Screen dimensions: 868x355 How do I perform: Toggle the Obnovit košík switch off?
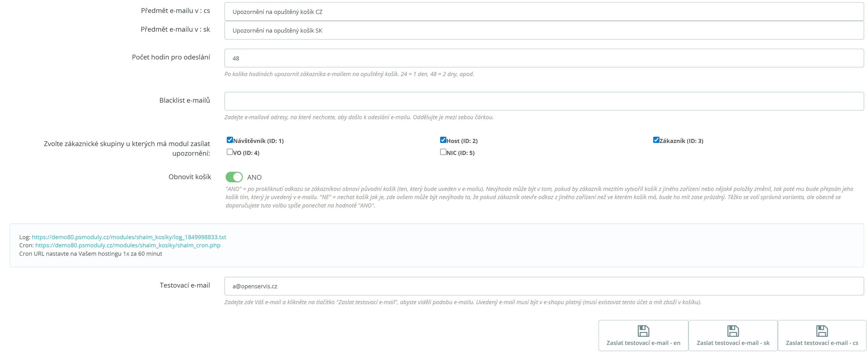(234, 177)
